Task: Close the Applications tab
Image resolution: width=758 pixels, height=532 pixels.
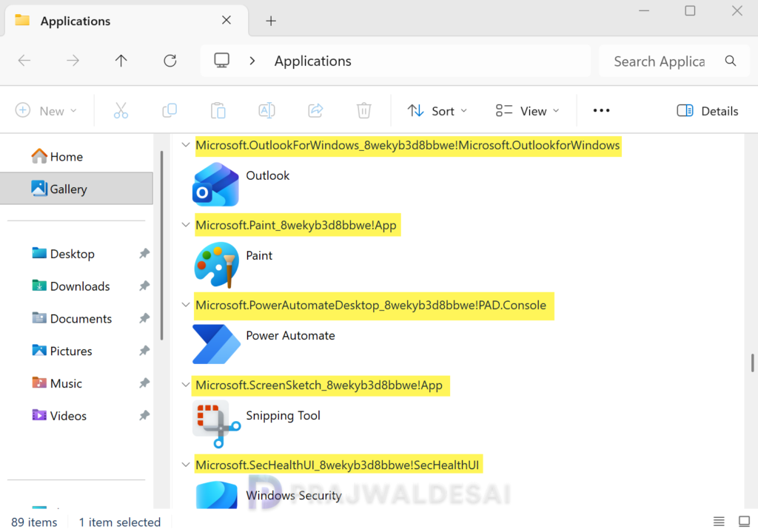Action: pyautogui.click(x=227, y=20)
